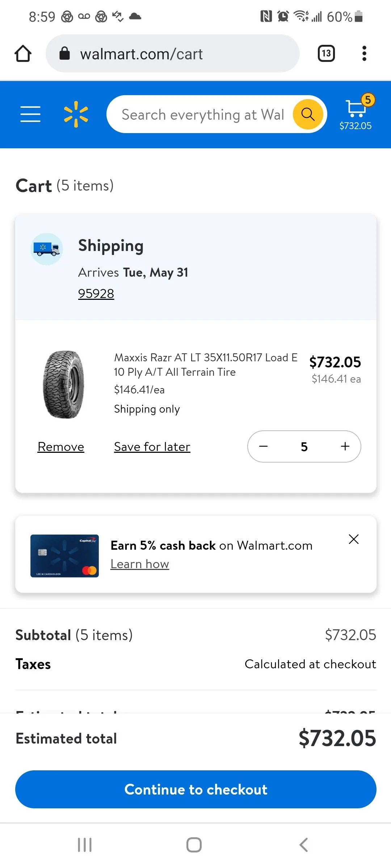
Task: Dismiss the 5% cash back banner
Action: (x=354, y=539)
